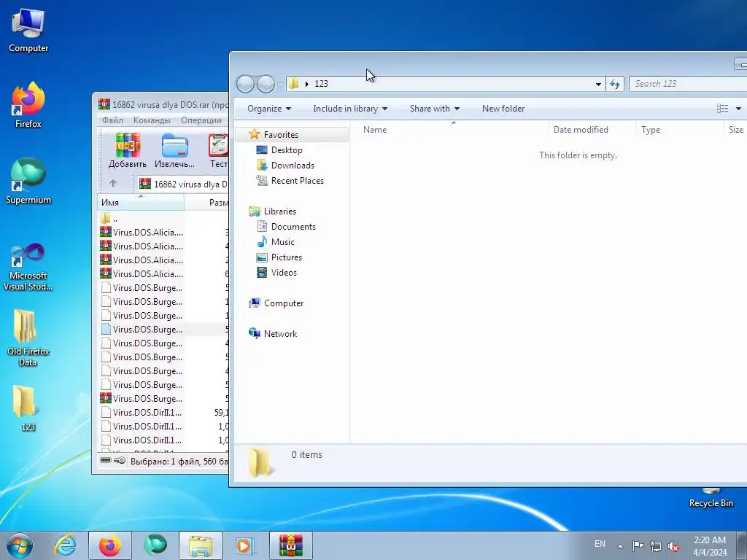The width and height of the screenshot is (747, 560).
Task: Open the Pictures library
Action: pyautogui.click(x=286, y=257)
